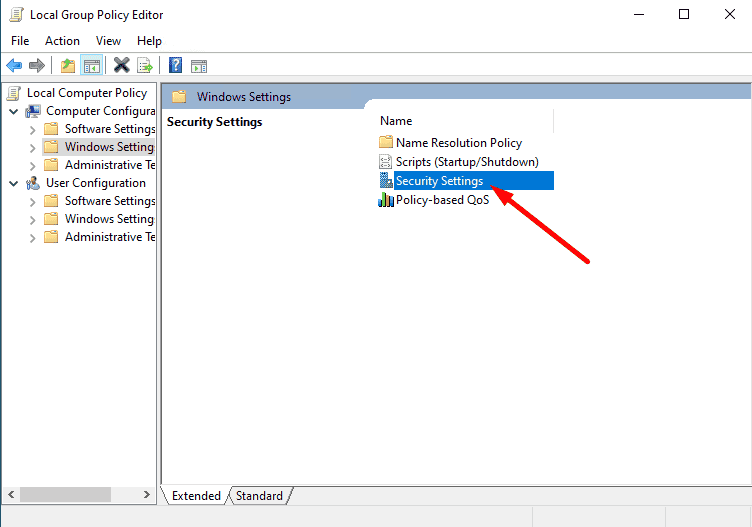Image resolution: width=752 pixels, height=527 pixels.
Task: Expand Windows Settings under Computer Configuration
Action: (33, 148)
